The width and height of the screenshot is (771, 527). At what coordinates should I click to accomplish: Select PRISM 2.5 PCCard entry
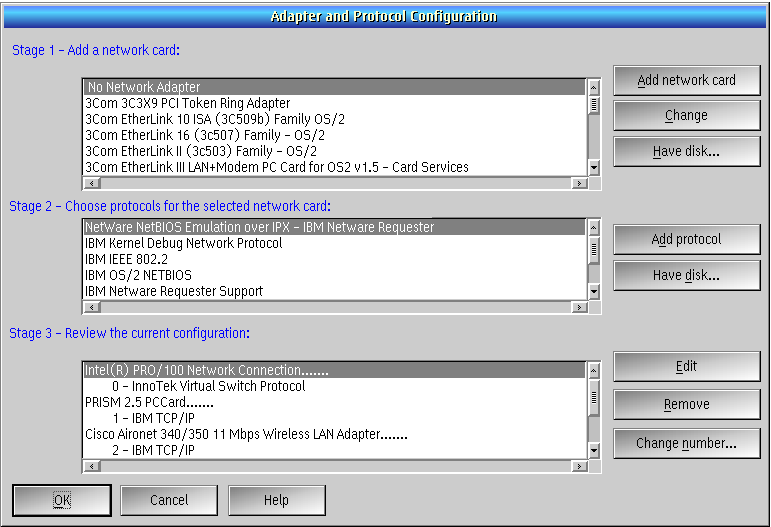click(x=334, y=402)
